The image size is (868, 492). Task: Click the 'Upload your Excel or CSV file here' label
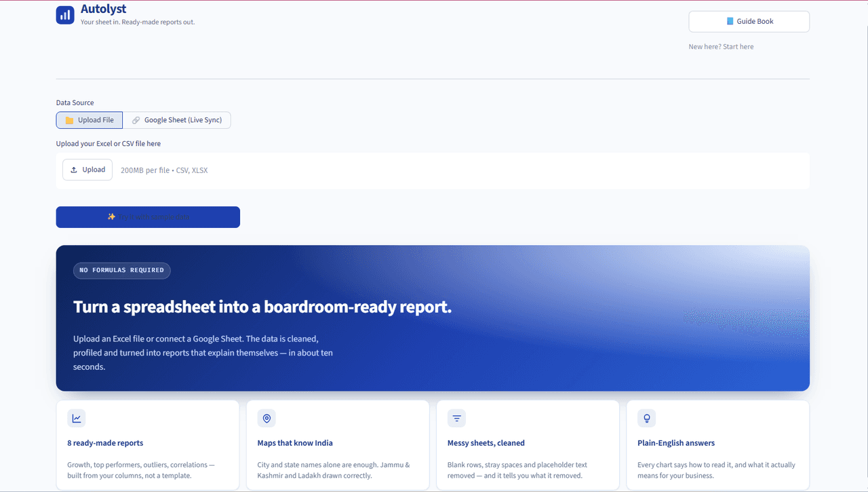click(x=108, y=144)
